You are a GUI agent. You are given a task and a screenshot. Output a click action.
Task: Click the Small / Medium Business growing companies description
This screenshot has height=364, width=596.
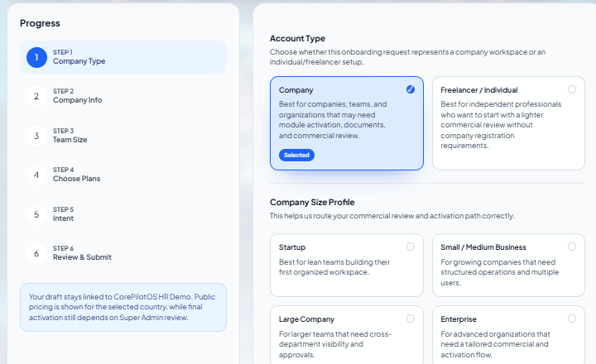(x=500, y=272)
